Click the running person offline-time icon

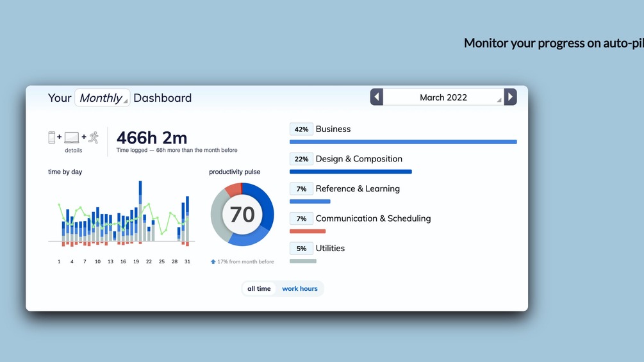(x=94, y=138)
